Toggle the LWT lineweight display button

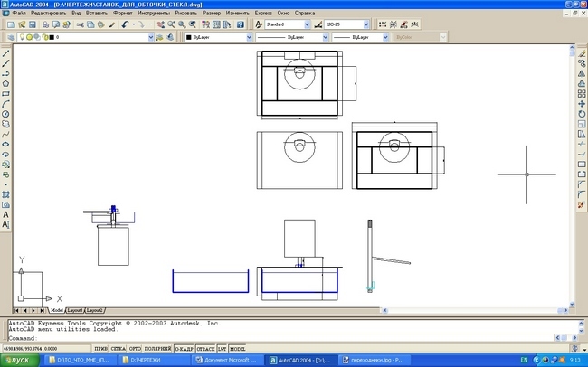tap(222, 349)
